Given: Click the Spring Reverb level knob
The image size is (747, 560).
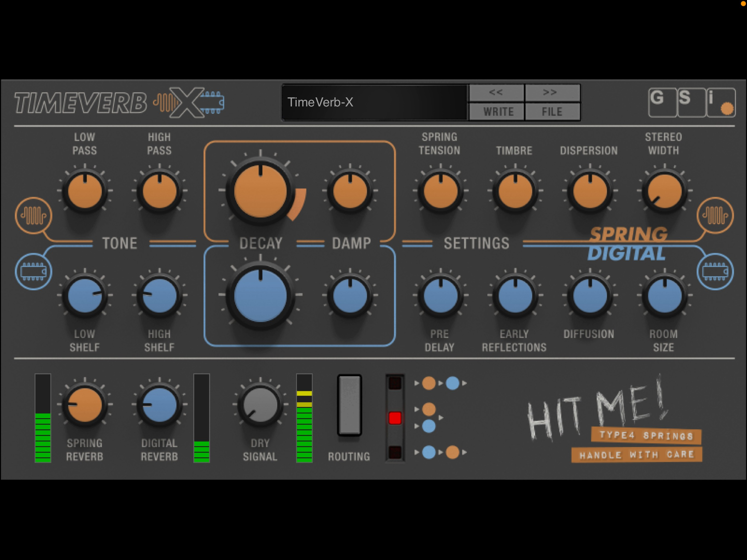Looking at the screenshot, I should coord(85,405).
